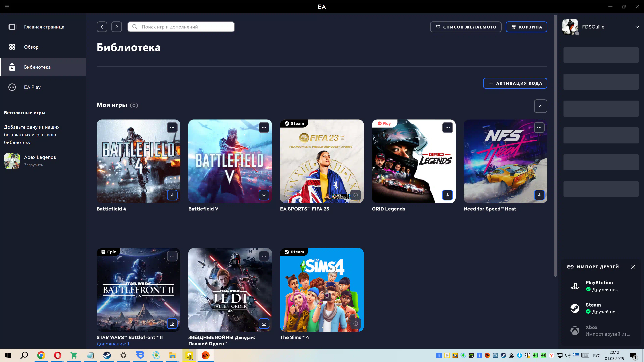Click the search field for games
Viewport: 644px width, 362px height.
(181, 27)
